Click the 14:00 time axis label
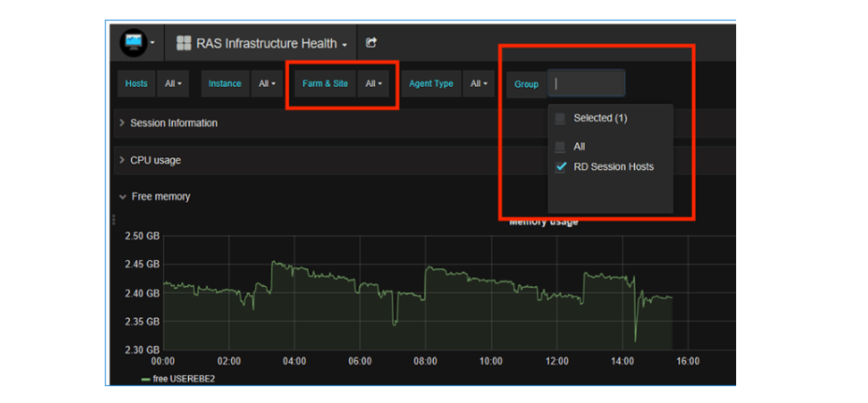 (x=622, y=362)
